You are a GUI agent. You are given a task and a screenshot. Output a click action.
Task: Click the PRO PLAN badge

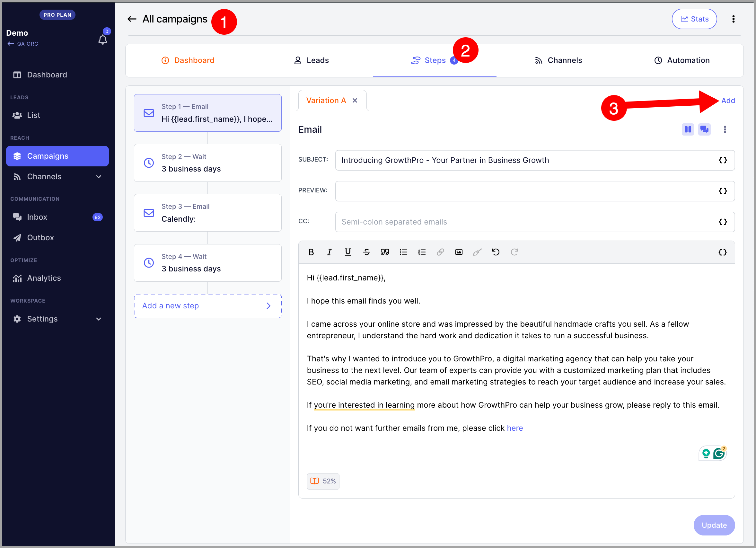click(57, 15)
